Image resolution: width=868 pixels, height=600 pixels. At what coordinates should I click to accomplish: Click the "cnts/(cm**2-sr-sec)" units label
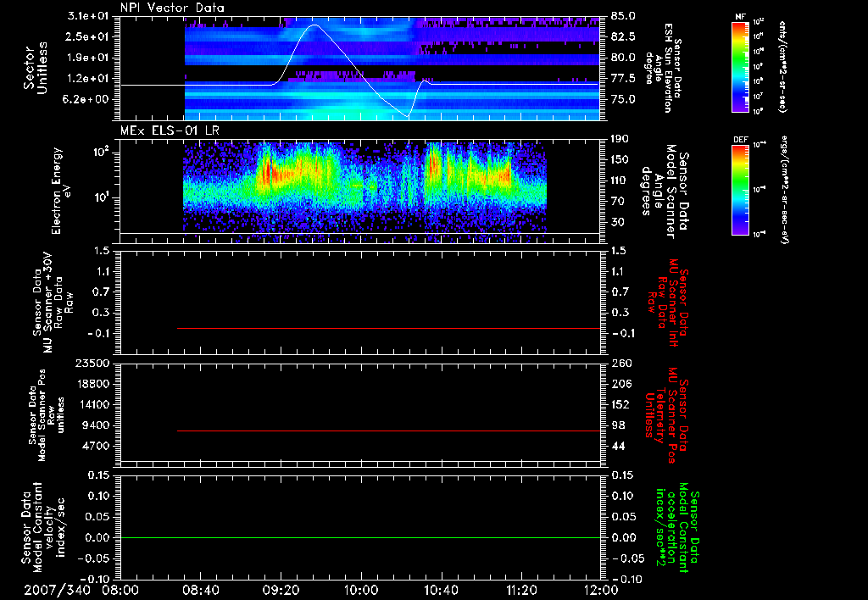point(782,66)
